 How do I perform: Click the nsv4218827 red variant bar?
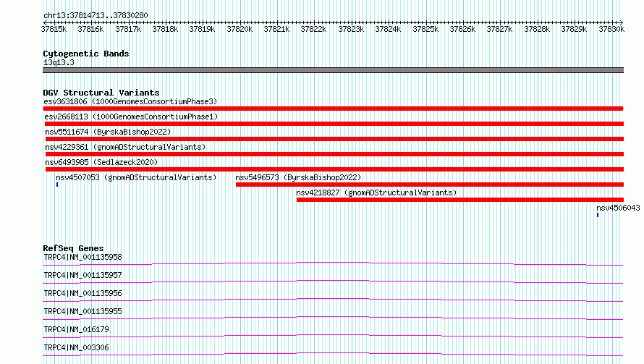tap(460, 200)
